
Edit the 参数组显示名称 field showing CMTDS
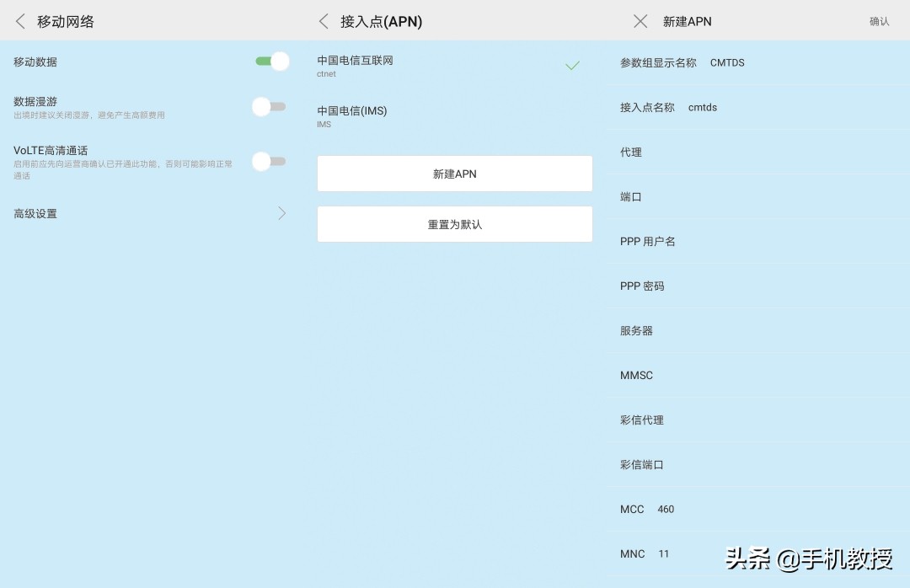click(x=758, y=62)
